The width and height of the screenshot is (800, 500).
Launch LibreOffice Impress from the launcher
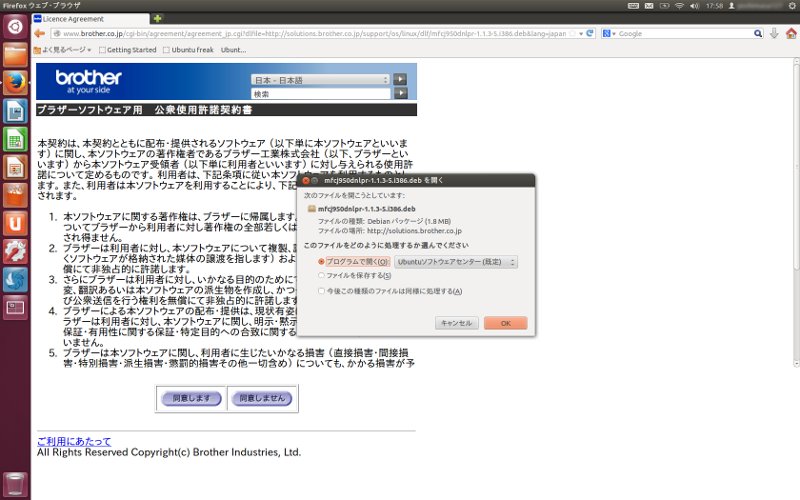[15, 167]
